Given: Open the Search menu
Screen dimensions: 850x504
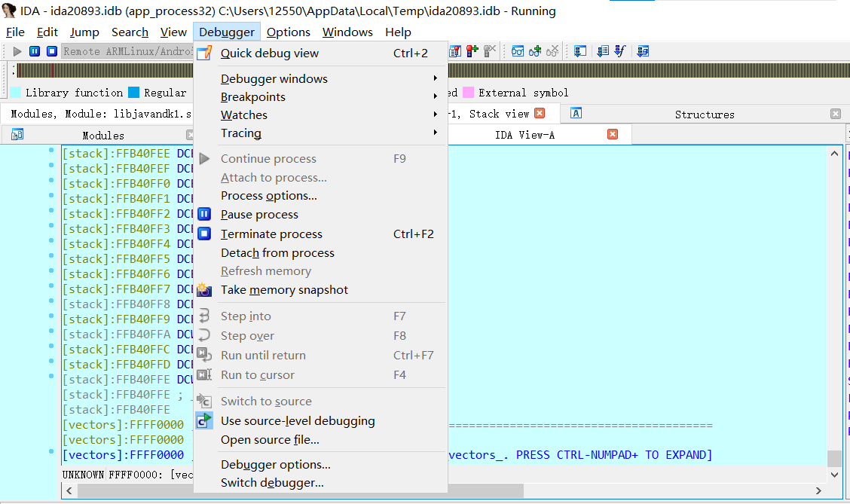Looking at the screenshot, I should [130, 32].
